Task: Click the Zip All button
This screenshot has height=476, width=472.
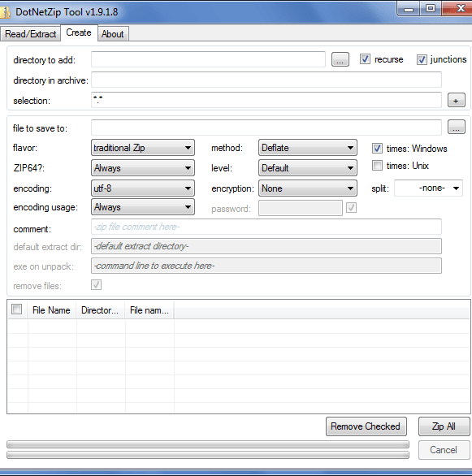Action: [444, 426]
